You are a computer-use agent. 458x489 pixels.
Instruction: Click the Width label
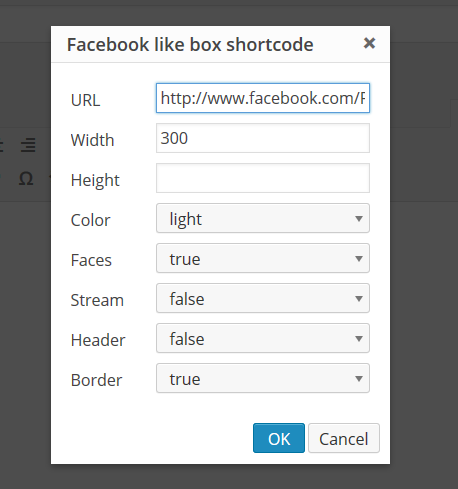pyautogui.click(x=92, y=140)
